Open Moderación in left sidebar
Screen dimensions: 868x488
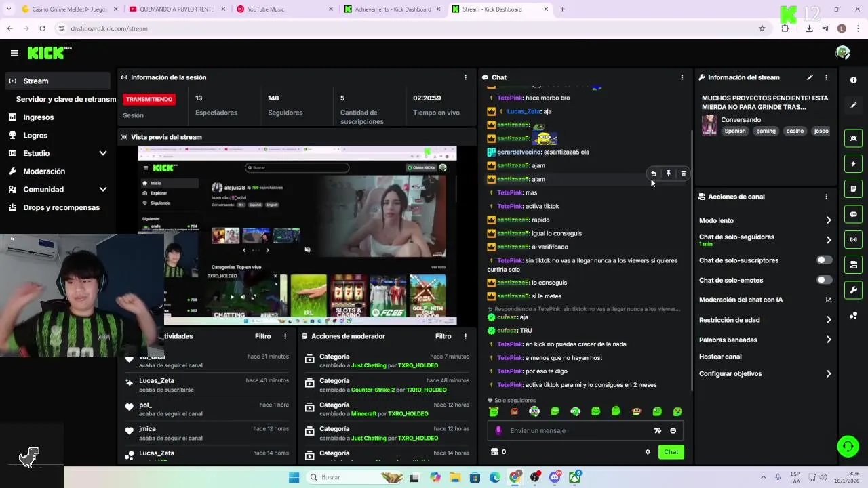[58, 171]
